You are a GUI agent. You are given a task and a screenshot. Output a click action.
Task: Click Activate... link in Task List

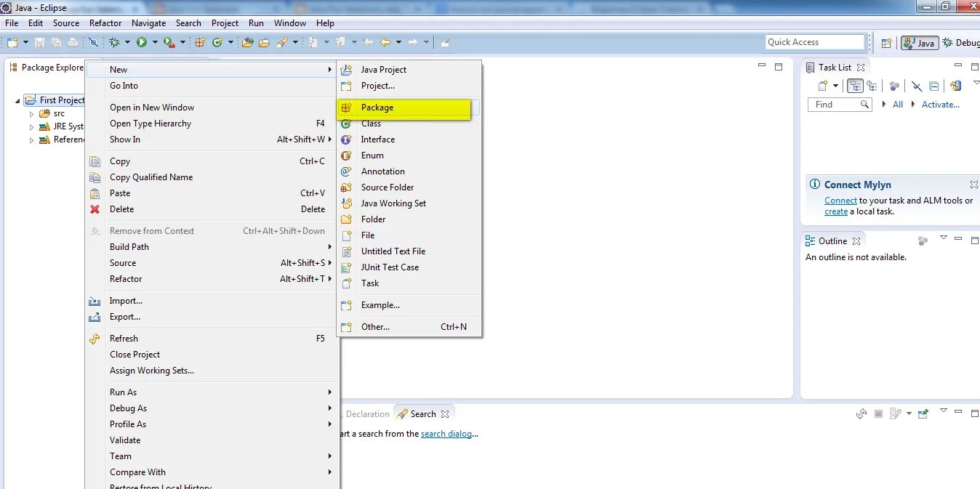point(941,105)
